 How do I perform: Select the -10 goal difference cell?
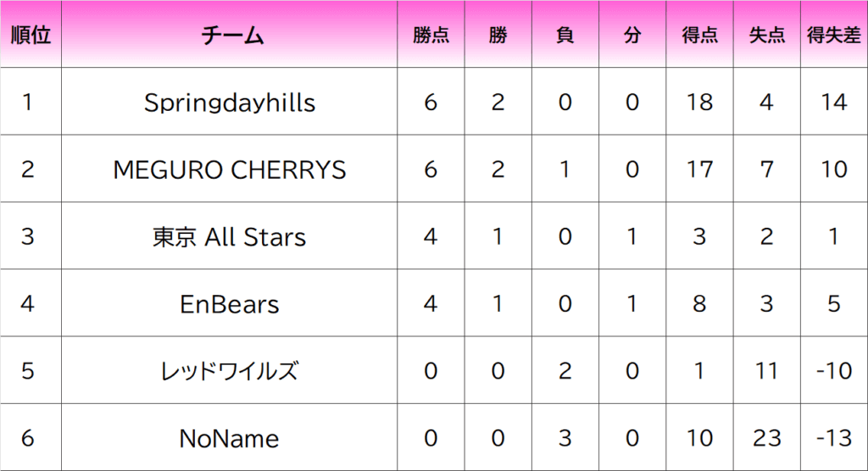[x=834, y=371]
